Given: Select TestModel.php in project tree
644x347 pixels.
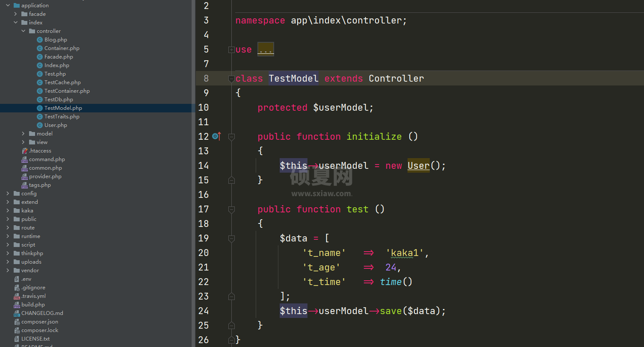Looking at the screenshot, I should [63, 108].
